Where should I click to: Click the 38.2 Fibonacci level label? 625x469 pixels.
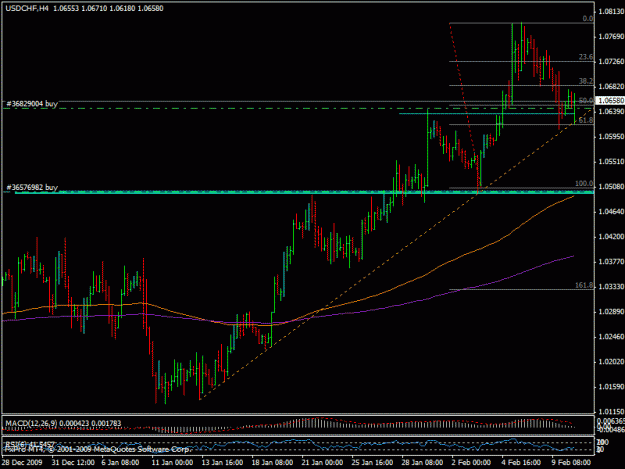click(x=586, y=81)
